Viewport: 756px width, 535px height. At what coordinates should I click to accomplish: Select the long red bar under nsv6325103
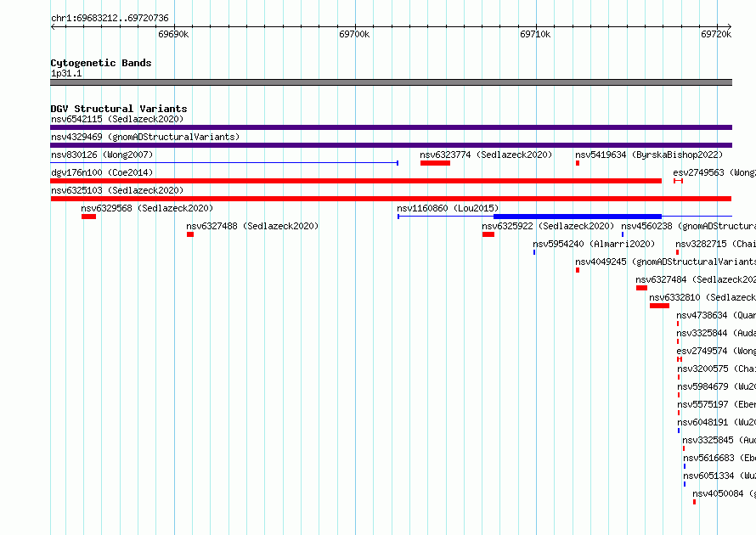pyautogui.click(x=391, y=199)
